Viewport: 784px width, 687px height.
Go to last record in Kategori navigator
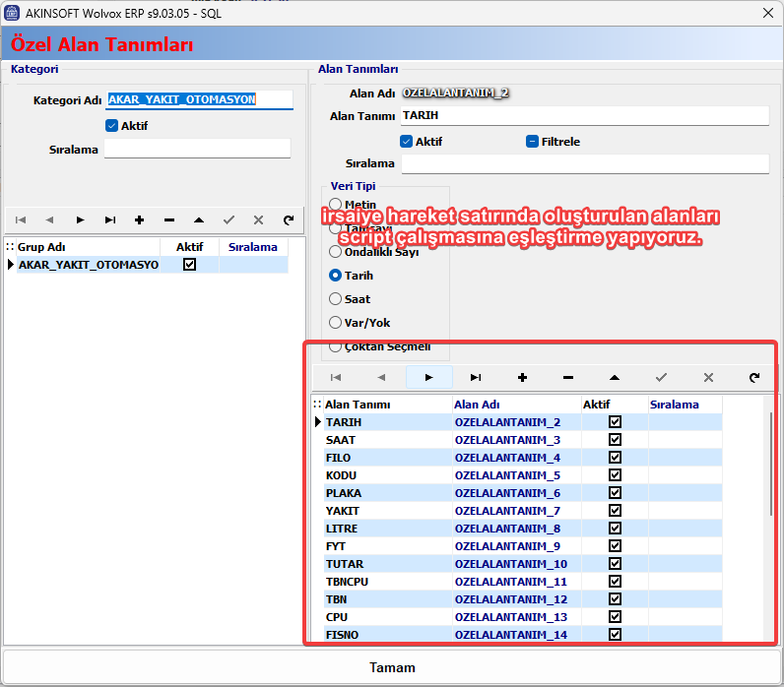[x=110, y=219]
